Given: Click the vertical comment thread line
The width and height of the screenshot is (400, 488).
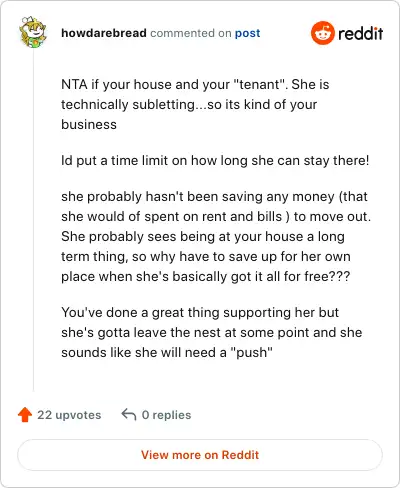Looking at the screenshot, I should point(33,220).
